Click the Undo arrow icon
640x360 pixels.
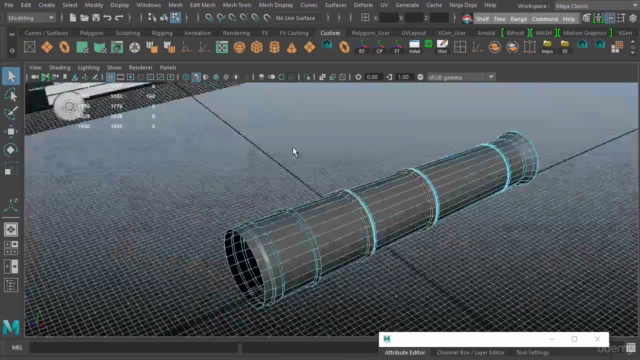pyautogui.click(x=107, y=18)
